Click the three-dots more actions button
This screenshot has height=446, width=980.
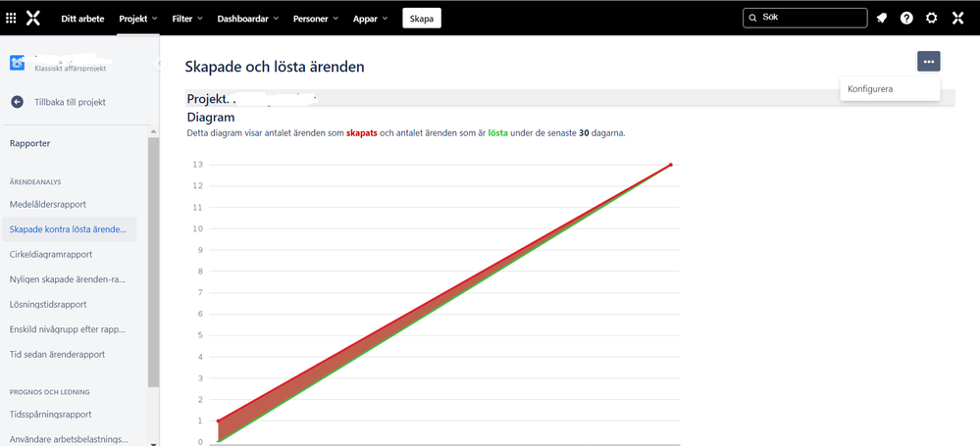tap(929, 61)
